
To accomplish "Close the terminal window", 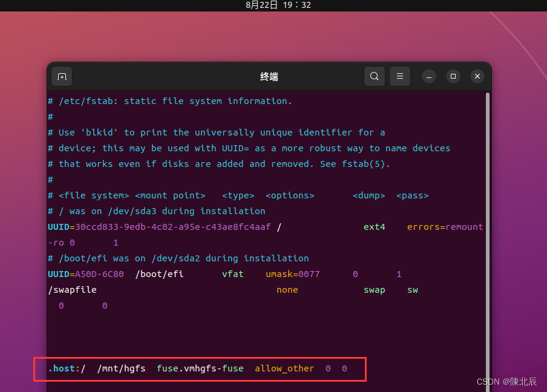I will [477, 76].
